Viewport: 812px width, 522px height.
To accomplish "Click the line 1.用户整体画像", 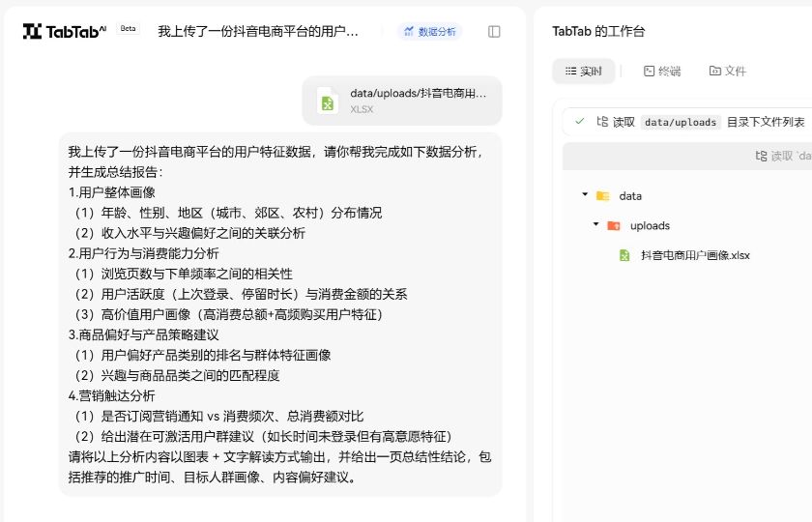I will pyautogui.click(x=112, y=192).
